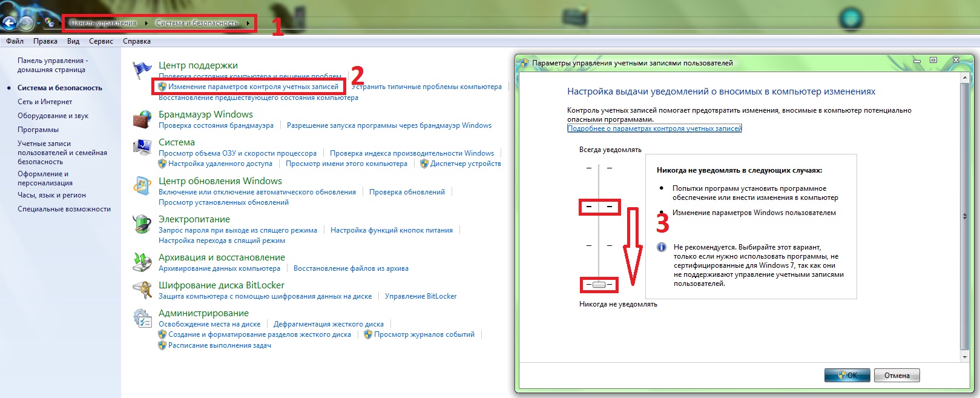The image size is (980, 398).
Task: Click the Всегда уведомлять slider label
Action: tap(610, 150)
